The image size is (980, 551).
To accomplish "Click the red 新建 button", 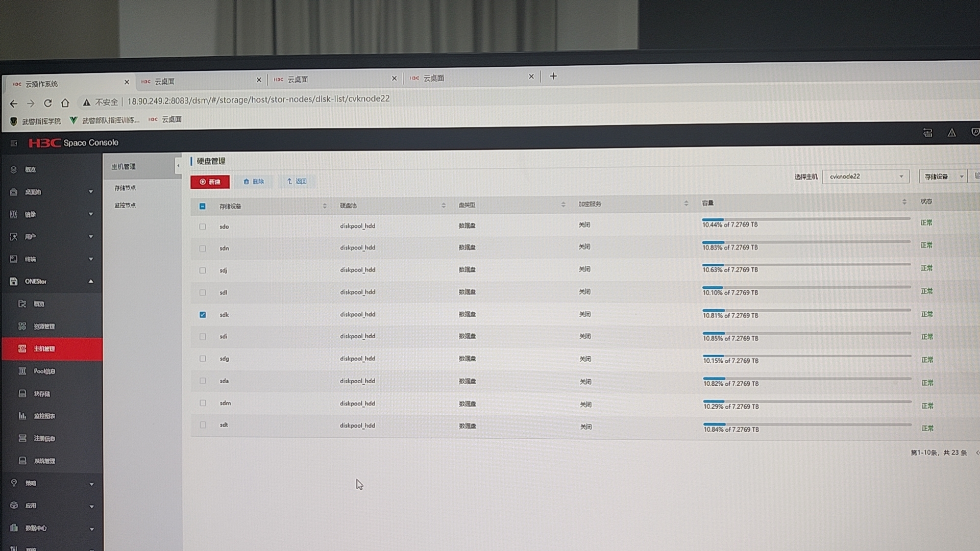I will point(210,182).
